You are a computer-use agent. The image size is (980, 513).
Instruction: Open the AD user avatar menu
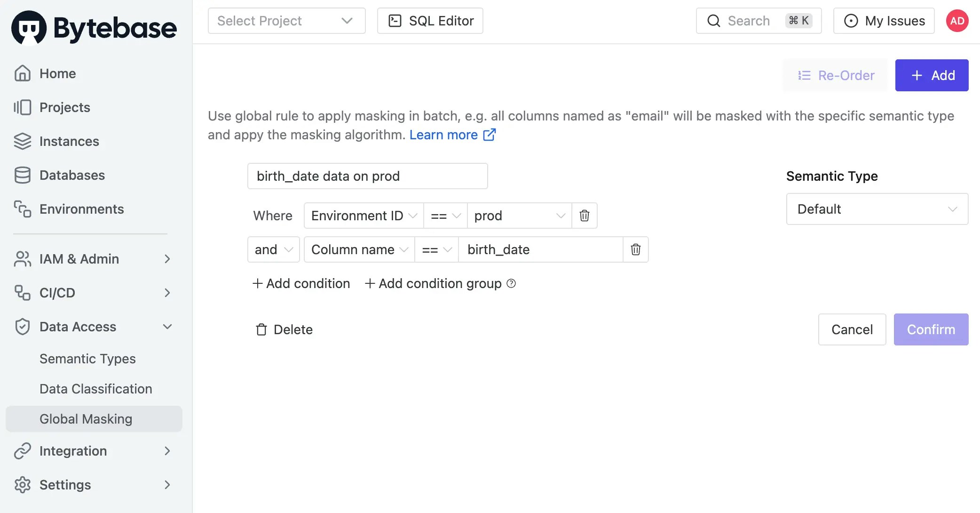coord(957,21)
